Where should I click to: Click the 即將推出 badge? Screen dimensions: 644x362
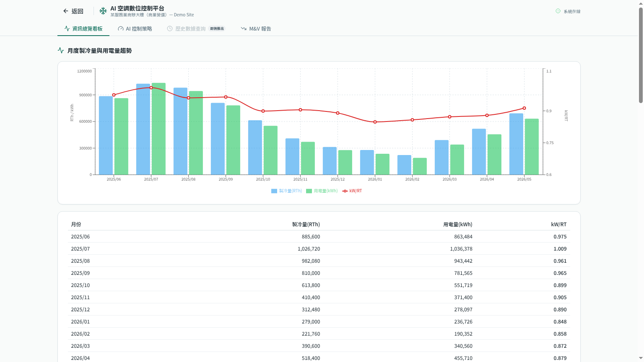(x=217, y=29)
